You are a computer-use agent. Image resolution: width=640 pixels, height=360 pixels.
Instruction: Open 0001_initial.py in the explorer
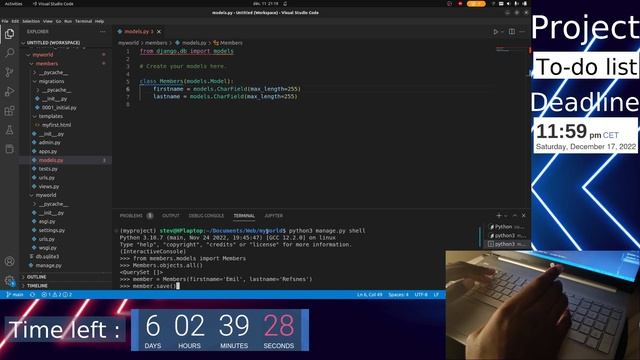point(59,108)
